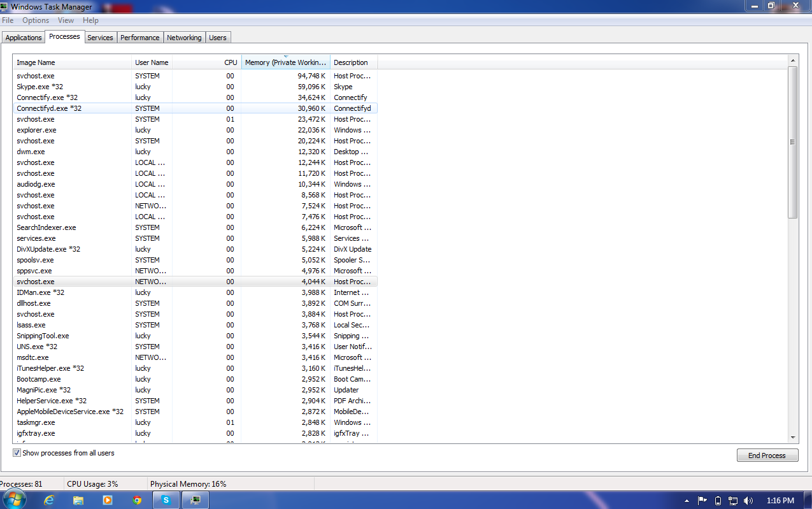Select the audiodg.exe process

[195, 184]
